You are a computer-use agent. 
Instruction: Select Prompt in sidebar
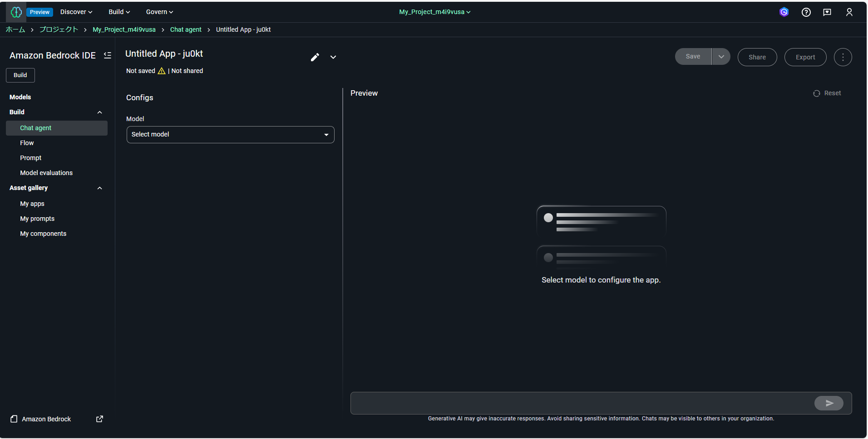click(30, 158)
